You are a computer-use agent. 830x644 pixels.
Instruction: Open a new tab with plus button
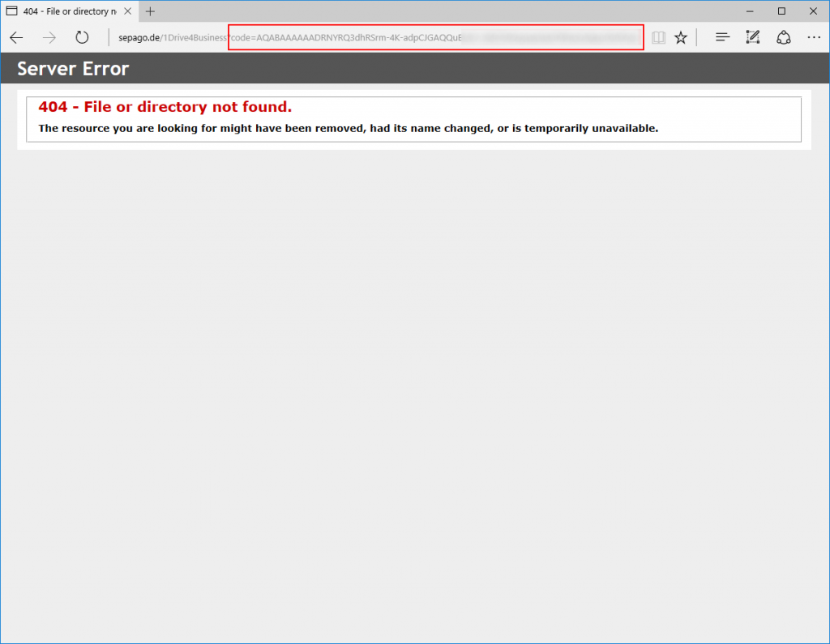150,11
